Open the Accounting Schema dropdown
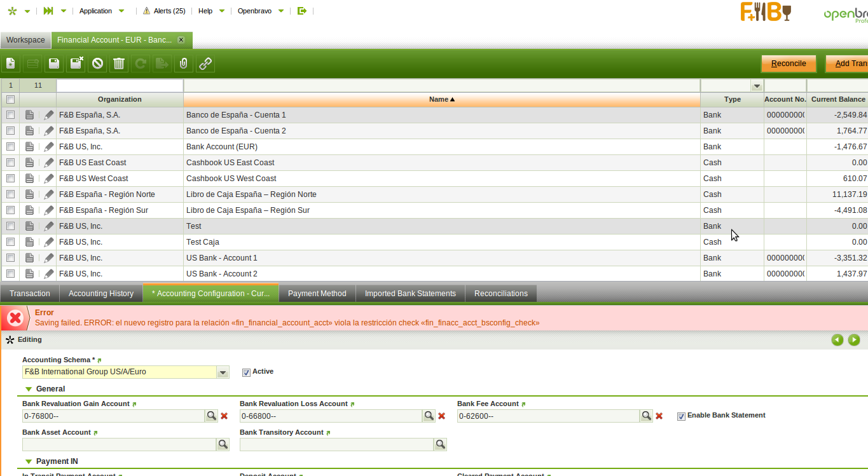Viewport: 868px width, 476px height. [x=223, y=372]
